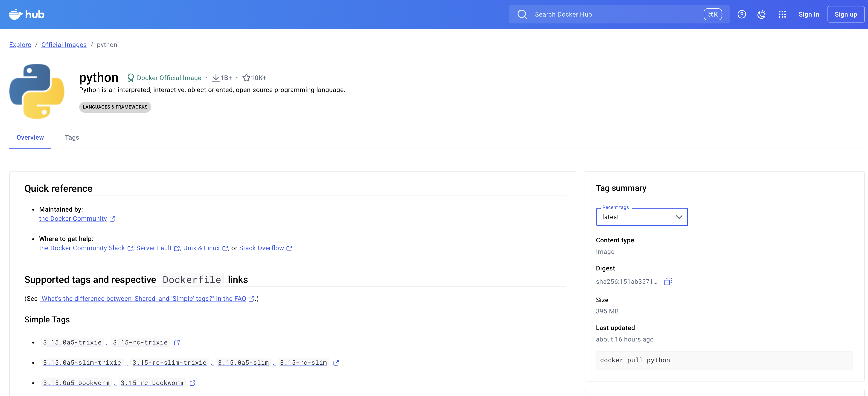Open external link icon after Docker Community

point(113,219)
